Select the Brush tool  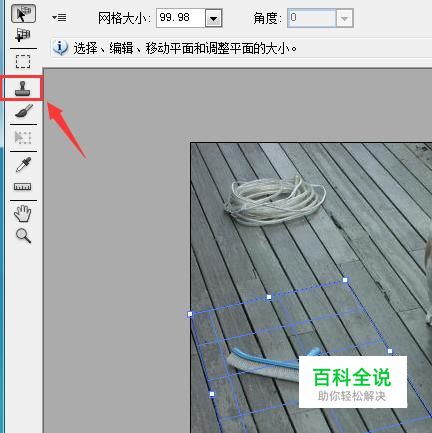pyautogui.click(x=23, y=110)
